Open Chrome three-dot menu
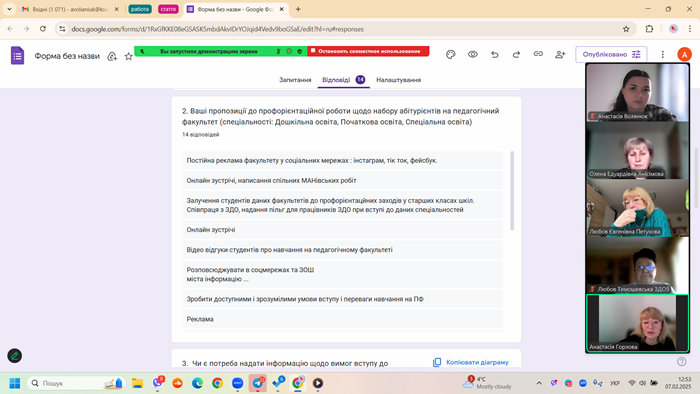Viewport: 700px width, 394px height. pos(690,29)
